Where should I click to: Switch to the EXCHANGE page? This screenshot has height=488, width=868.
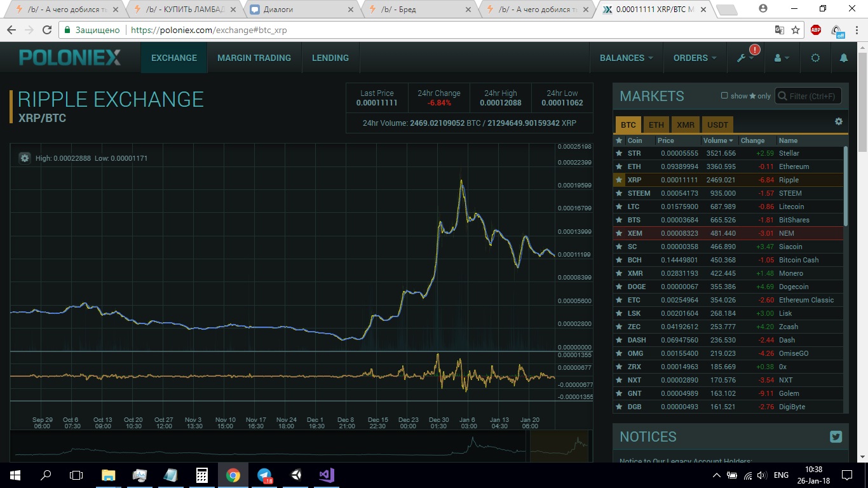(x=174, y=58)
